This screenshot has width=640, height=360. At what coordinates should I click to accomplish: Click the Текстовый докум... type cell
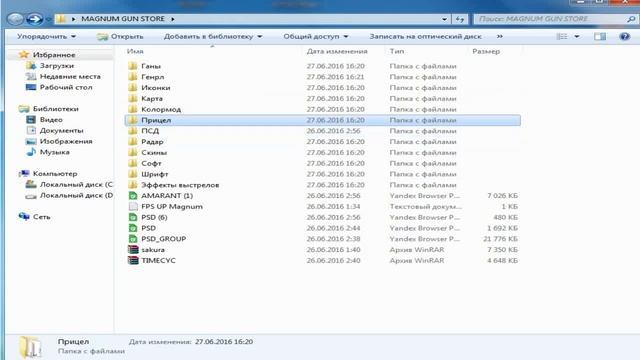point(426,207)
